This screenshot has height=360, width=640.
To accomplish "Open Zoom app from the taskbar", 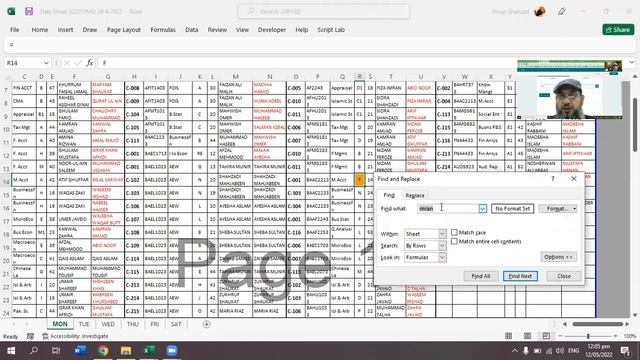I will 172,351.
